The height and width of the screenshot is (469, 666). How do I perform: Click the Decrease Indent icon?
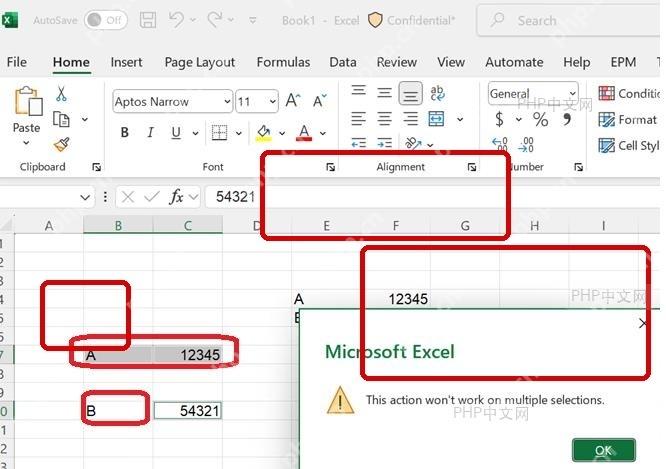tap(359, 144)
